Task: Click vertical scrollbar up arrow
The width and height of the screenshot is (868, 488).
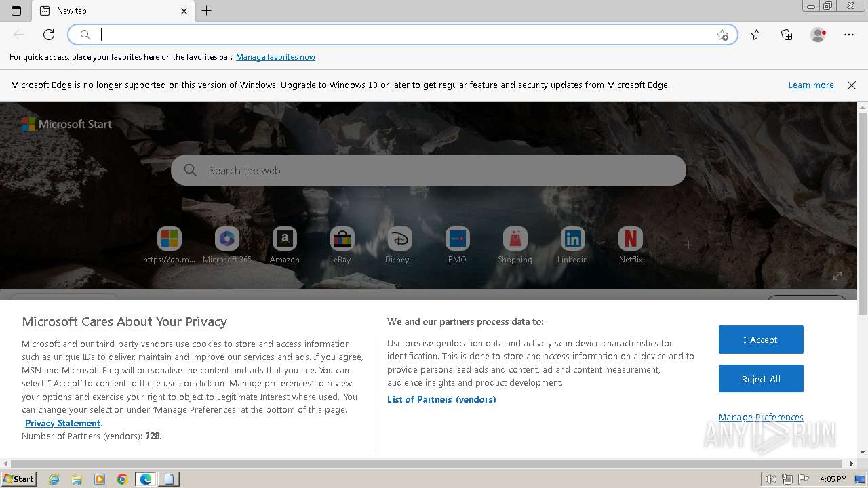Action: [863, 107]
